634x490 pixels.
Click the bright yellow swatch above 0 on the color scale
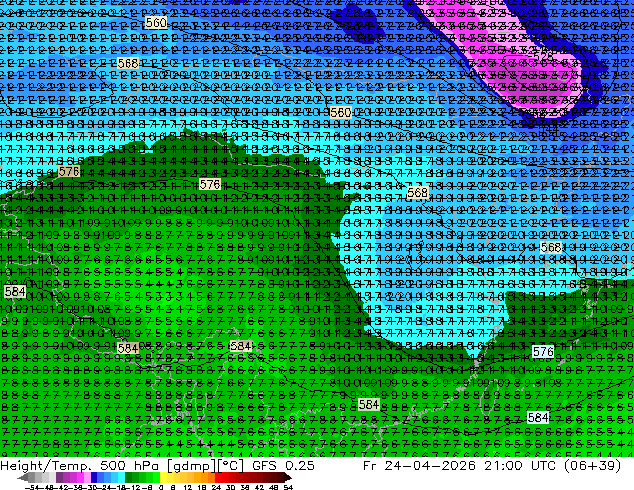(163, 478)
